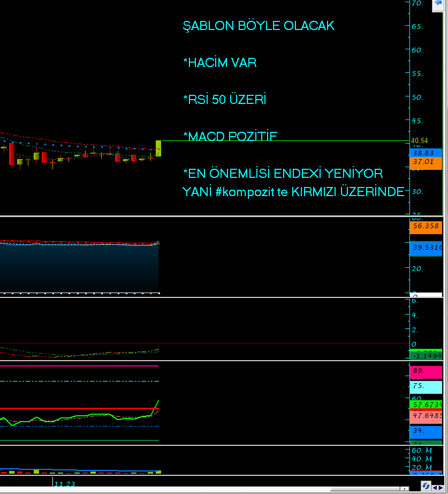The width and height of the screenshot is (448, 494).
Task: Click the orange 37.01 price tag
Action: click(426, 163)
